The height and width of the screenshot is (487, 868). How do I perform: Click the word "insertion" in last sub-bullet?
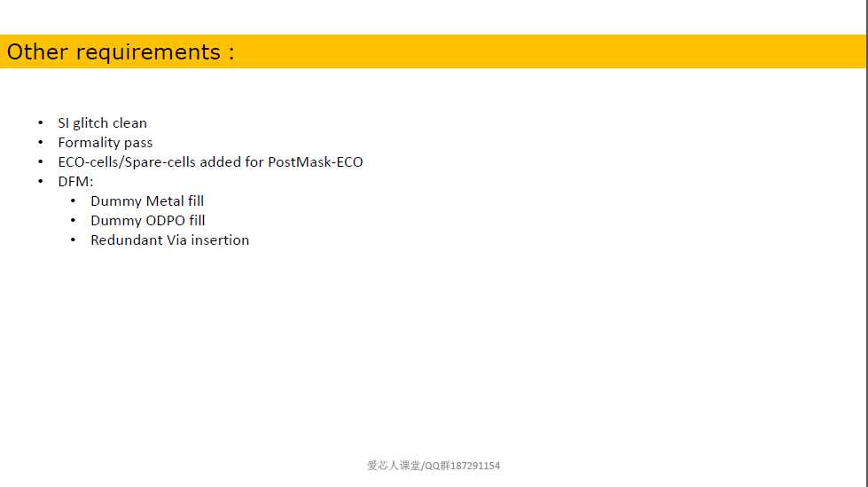coord(220,240)
